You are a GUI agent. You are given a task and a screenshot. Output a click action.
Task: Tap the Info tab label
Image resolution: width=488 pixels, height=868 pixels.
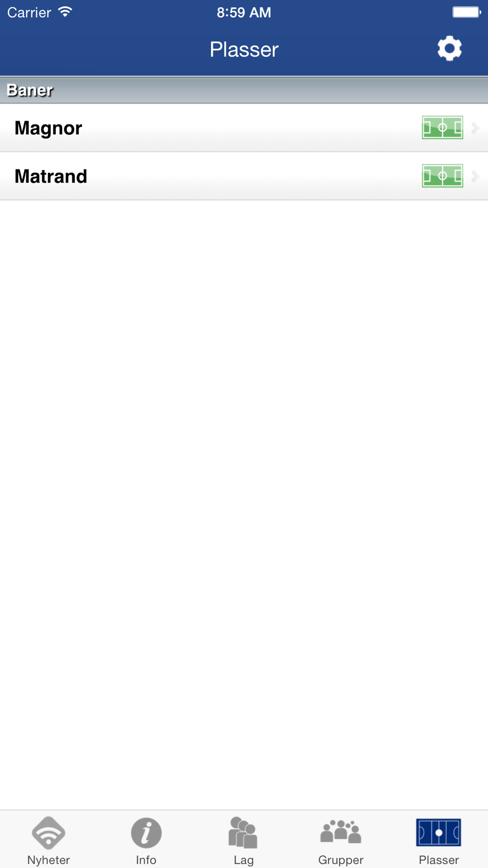pos(146,860)
